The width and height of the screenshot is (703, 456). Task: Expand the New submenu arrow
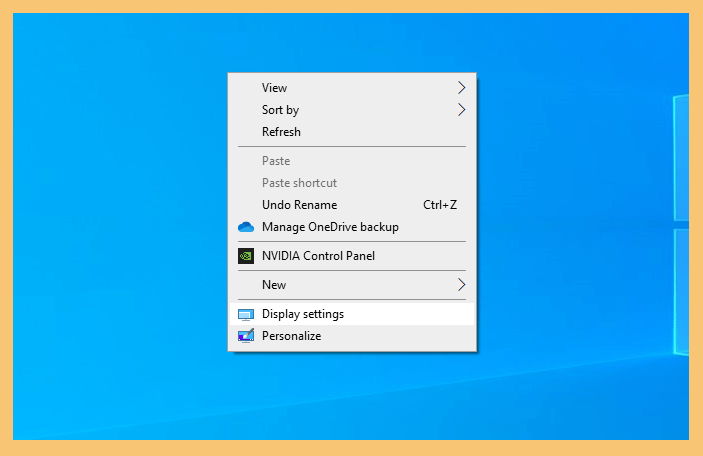click(x=461, y=285)
